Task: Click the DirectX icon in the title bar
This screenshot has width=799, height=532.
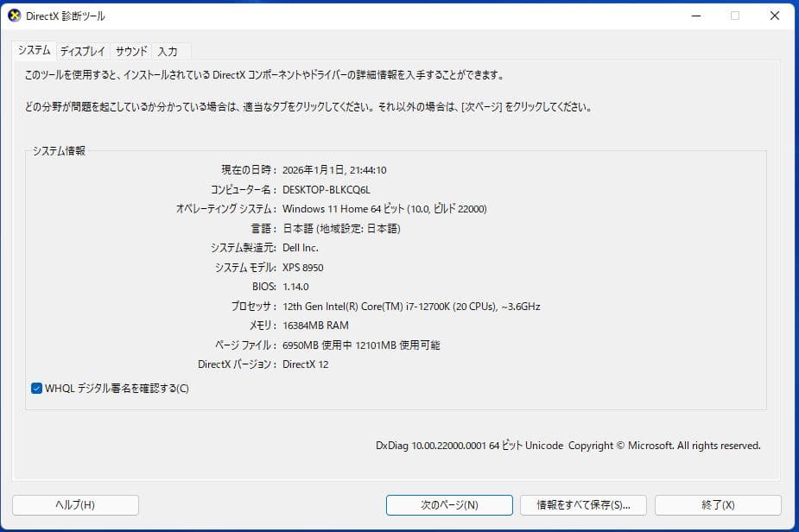Action: pos(12,16)
